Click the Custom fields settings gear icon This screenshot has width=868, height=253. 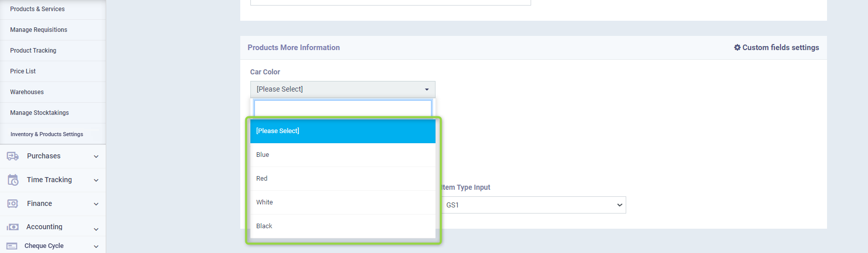[x=737, y=48]
